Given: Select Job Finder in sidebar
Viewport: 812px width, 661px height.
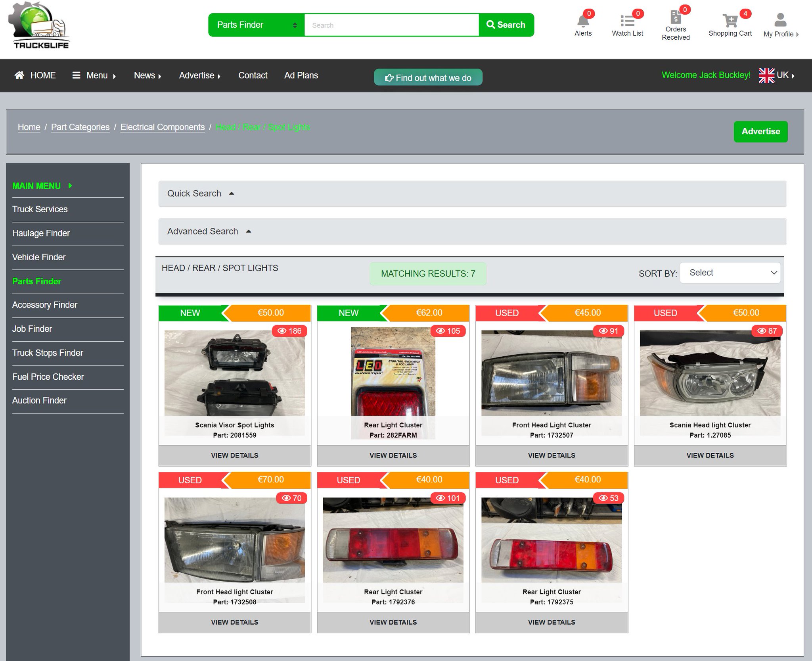Looking at the screenshot, I should [x=32, y=329].
